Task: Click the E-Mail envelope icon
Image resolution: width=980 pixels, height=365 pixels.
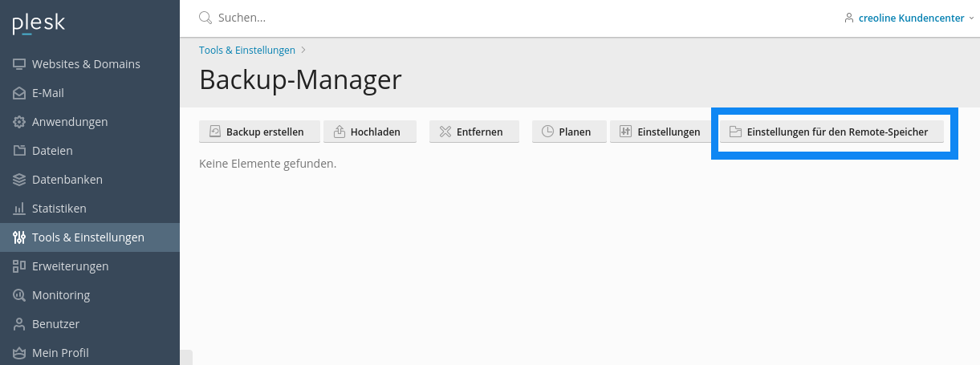Action: coord(19,93)
